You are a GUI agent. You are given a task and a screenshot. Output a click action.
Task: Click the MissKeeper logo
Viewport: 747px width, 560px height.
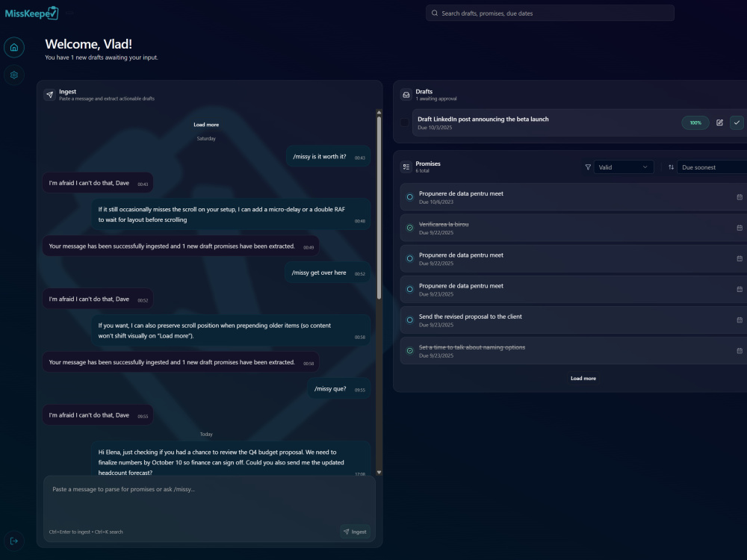point(31,13)
